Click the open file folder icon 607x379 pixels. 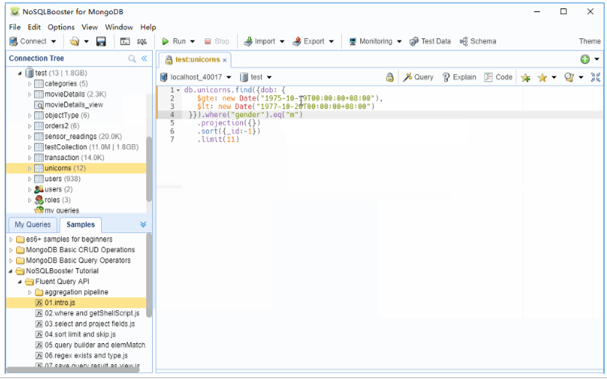point(74,41)
